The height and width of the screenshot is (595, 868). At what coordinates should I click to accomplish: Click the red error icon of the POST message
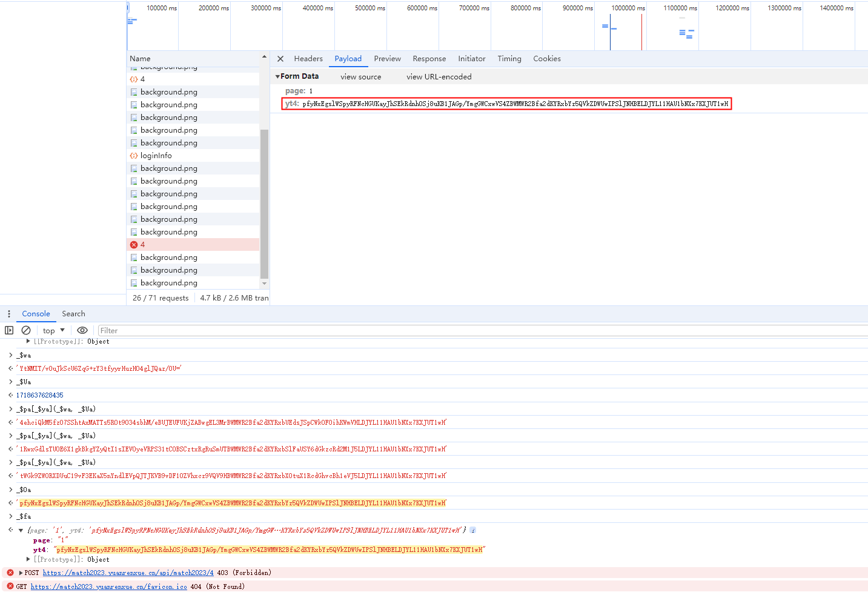coord(10,573)
